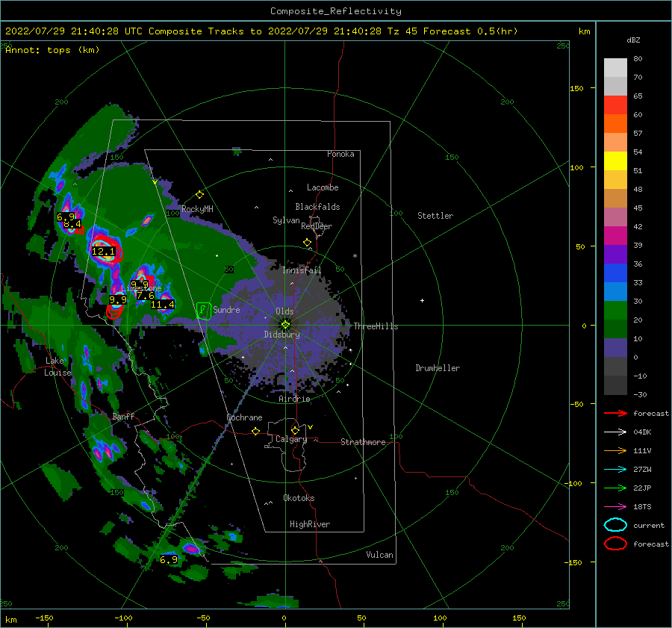Click the Banff town label
The height and width of the screenshot is (628, 672).
click(x=123, y=417)
